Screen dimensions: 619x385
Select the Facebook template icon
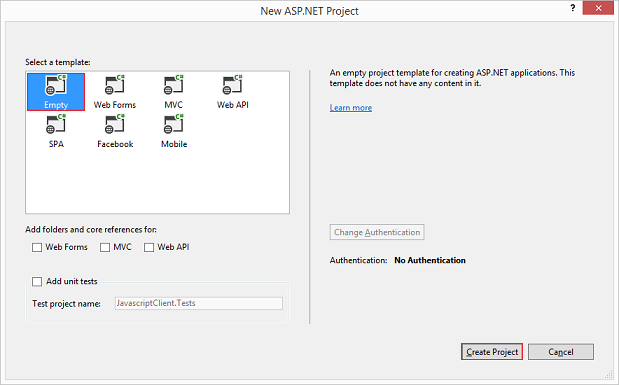[115, 131]
